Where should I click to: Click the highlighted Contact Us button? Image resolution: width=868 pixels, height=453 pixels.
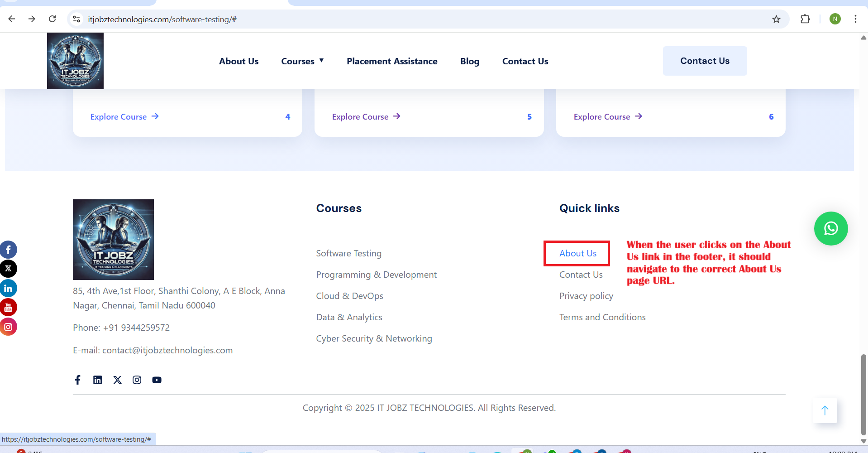704,61
